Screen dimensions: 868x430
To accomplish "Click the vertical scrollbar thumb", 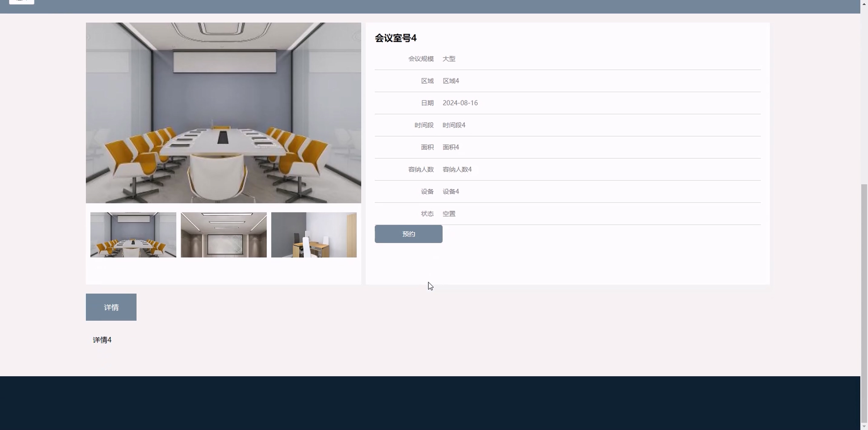I will pos(864,303).
